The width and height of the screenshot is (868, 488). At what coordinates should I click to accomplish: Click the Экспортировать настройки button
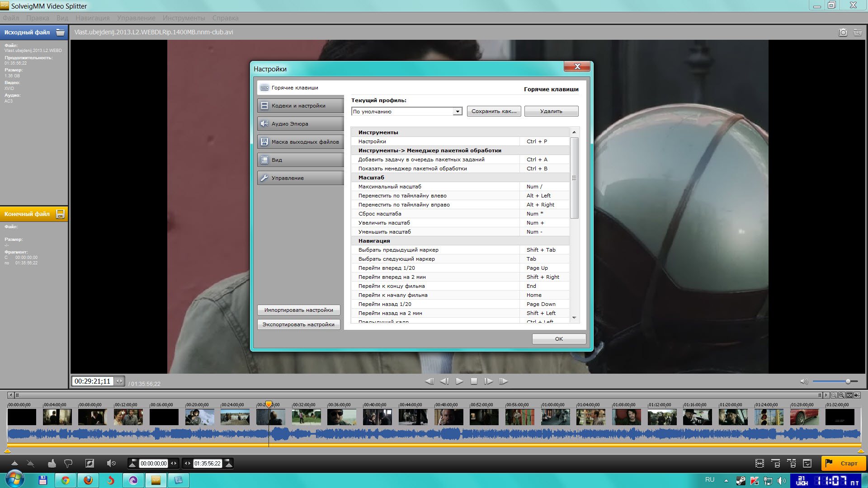[x=298, y=324]
